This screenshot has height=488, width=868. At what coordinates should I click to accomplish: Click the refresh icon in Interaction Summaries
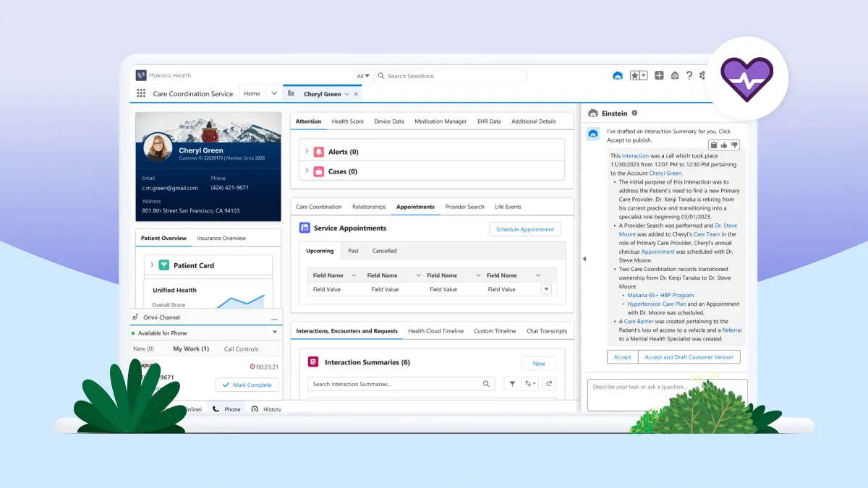[550, 384]
